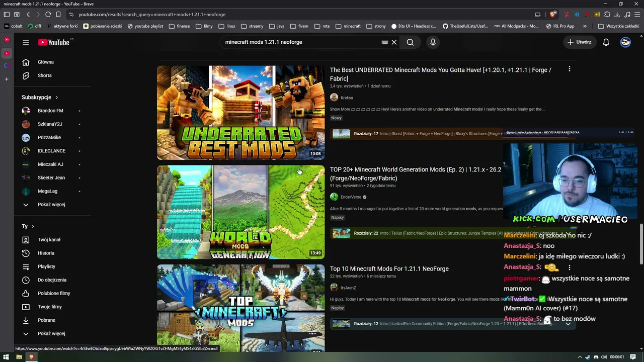Clear the YouTube search query with the X
This screenshot has width=644, height=362.
[x=394, y=42]
